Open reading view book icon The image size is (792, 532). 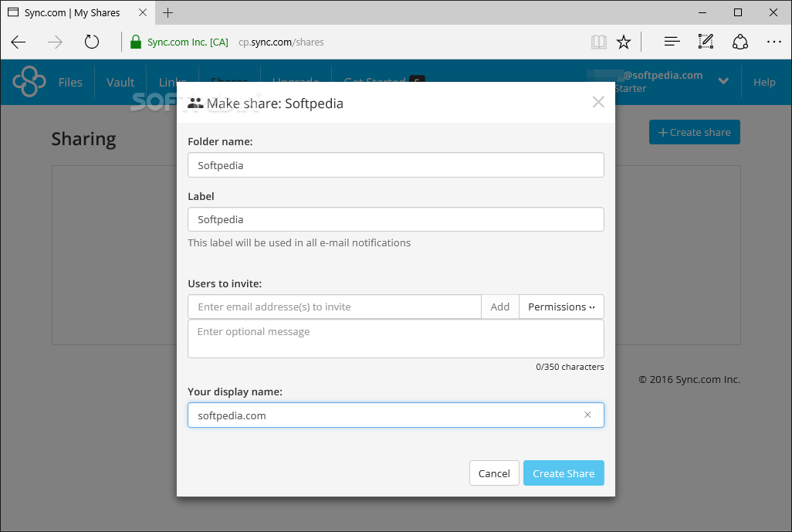click(598, 42)
